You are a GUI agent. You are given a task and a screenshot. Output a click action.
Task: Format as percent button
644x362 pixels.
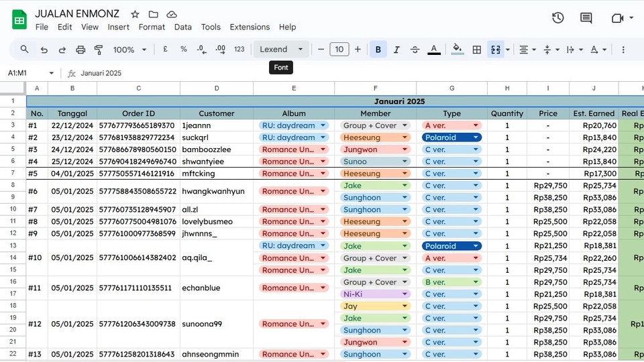(x=183, y=50)
